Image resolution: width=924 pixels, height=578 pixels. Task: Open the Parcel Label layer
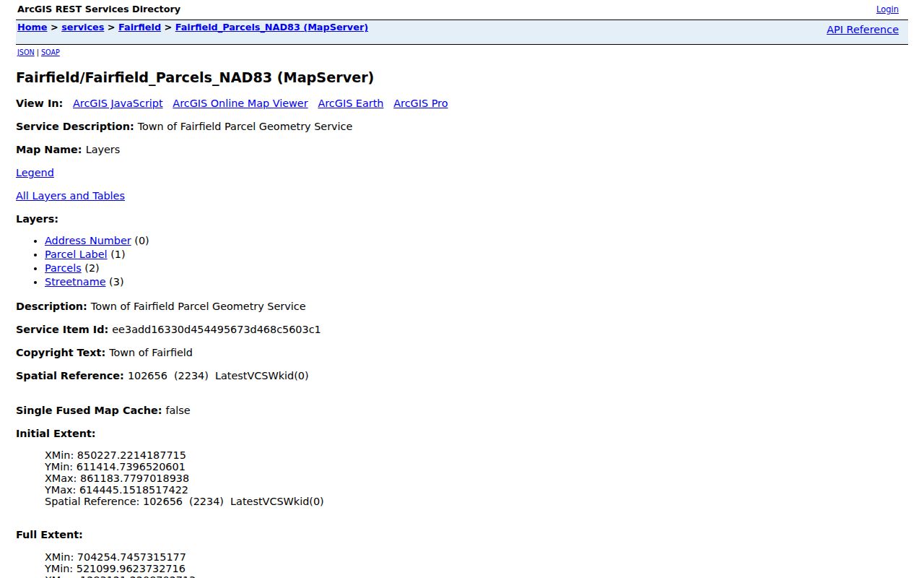[76, 254]
